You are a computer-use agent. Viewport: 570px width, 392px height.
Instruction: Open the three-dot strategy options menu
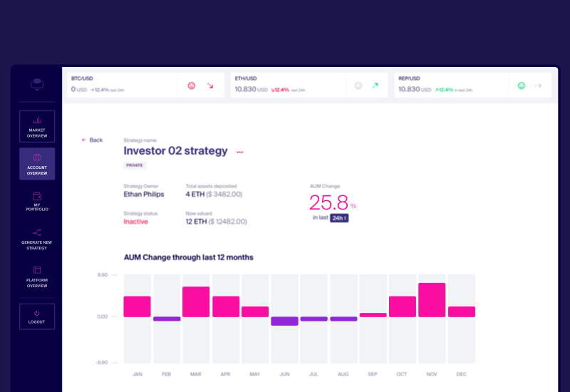tap(239, 152)
